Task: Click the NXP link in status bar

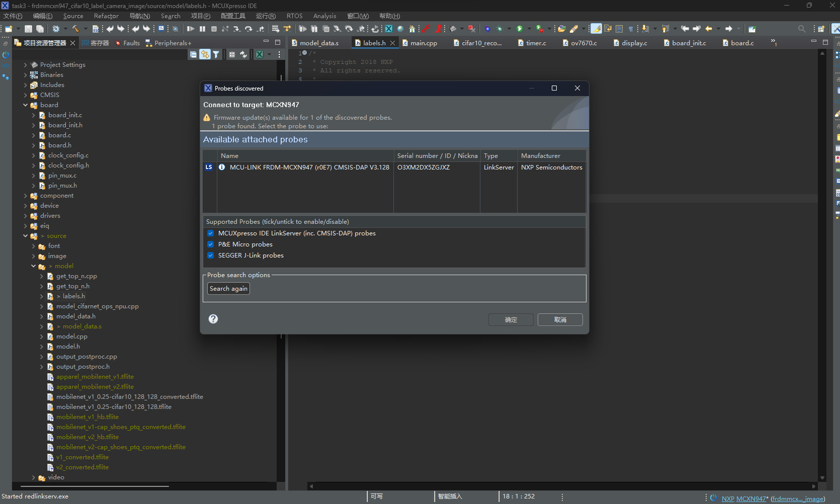Action: [x=728, y=498]
